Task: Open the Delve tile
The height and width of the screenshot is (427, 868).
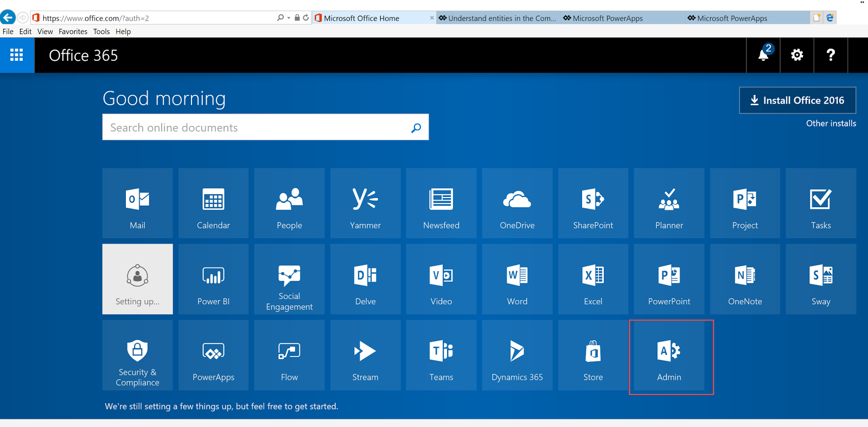Action: pos(365,279)
